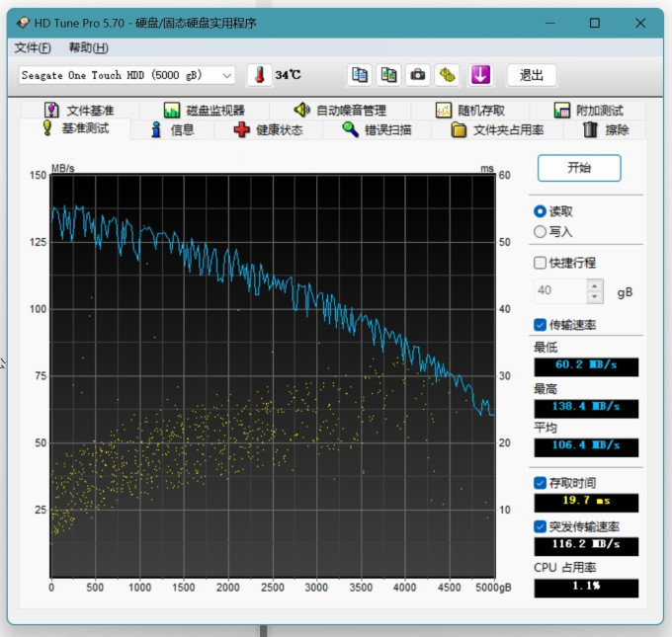Expand the Seagate One Touch HDD drive dropdown
The width and height of the screenshot is (672, 637).
[x=126, y=75]
